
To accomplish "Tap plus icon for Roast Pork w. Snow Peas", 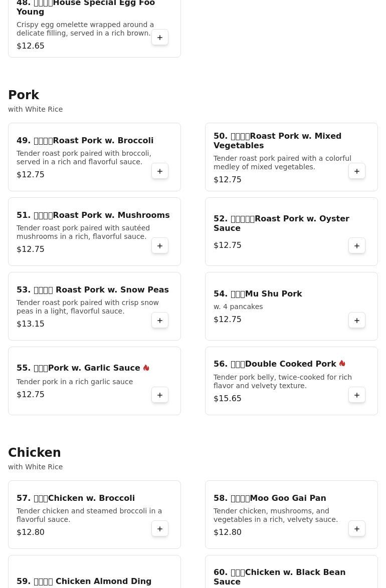I will 159,320.
